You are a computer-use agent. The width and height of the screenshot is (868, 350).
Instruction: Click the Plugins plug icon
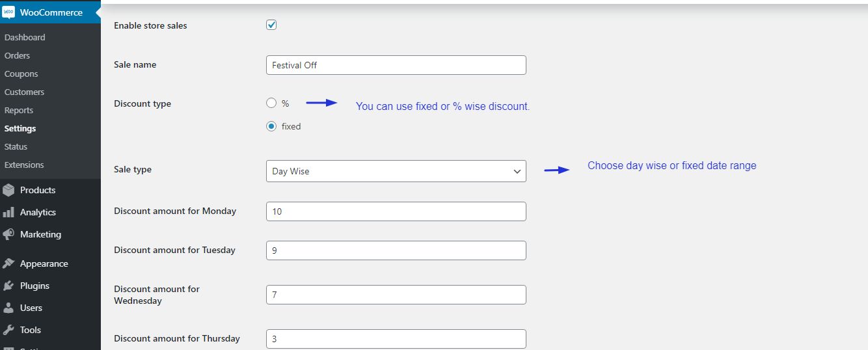8,286
